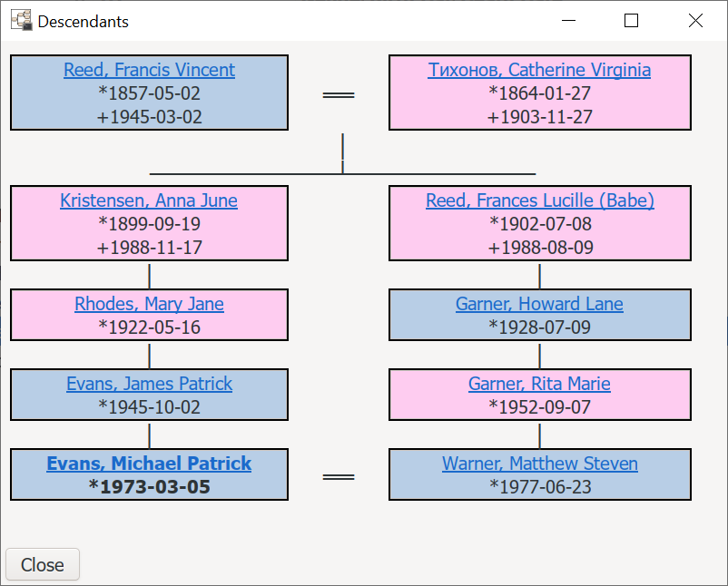Click birth date *1945-10-02
The height and width of the screenshot is (586, 728).
tap(149, 408)
